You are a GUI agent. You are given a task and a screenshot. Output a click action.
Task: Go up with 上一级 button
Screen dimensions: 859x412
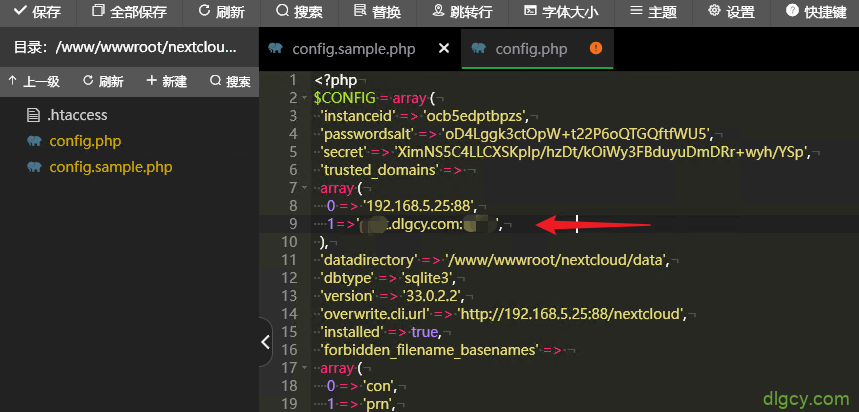34,82
